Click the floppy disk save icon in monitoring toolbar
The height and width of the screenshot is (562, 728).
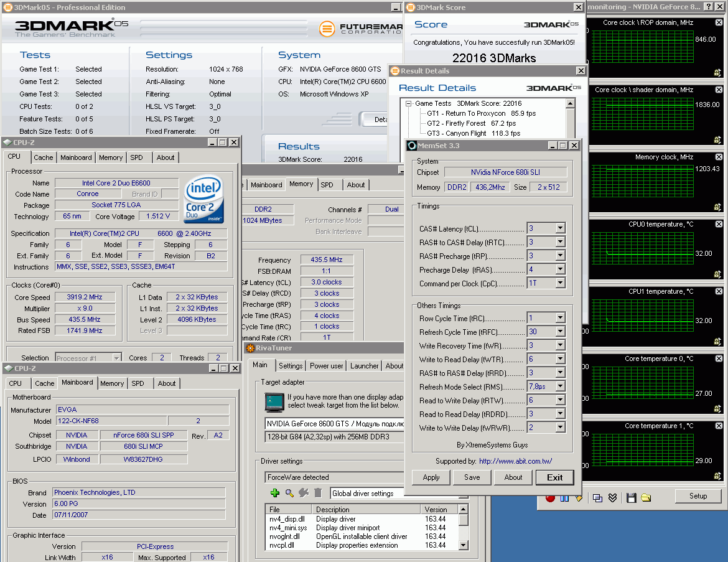pos(631,498)
